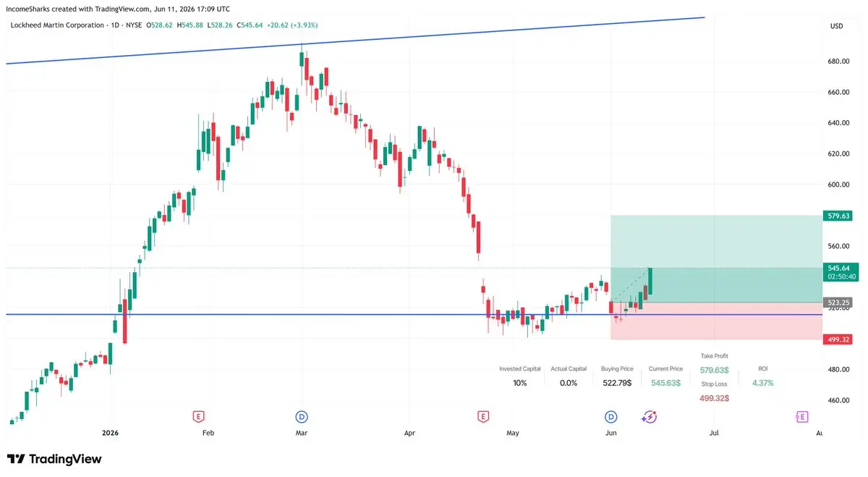Click the May label on time axis
The width and height of the screenshot is (868, 477).
(513, 433)
